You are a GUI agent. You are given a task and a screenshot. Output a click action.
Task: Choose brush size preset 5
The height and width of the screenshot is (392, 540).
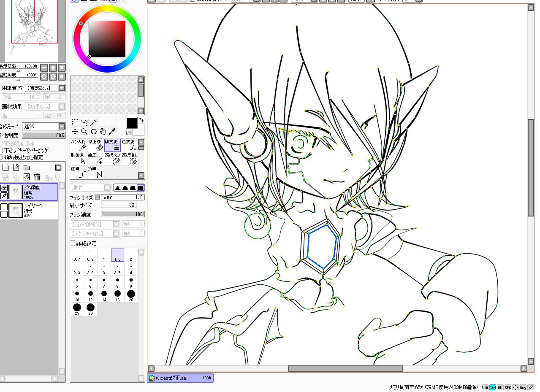pyautogui.click(x=77, y=282)
